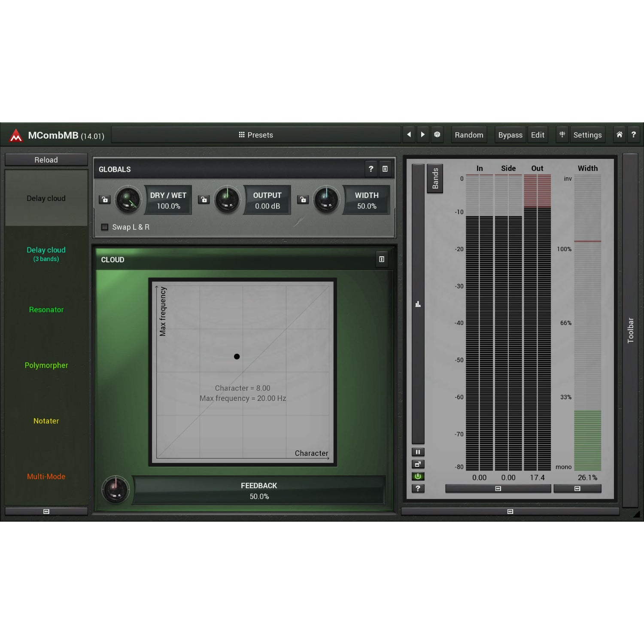Viewport: 644px width, 644px height.
Task: Enable the Swap L & R checkbox
Action: pos(105,227)
